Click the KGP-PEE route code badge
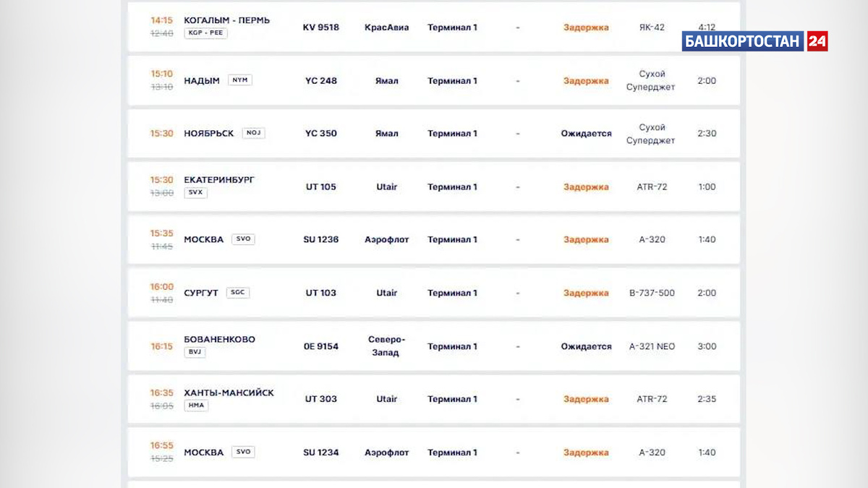The image size is (868, 488). [205, 33]
